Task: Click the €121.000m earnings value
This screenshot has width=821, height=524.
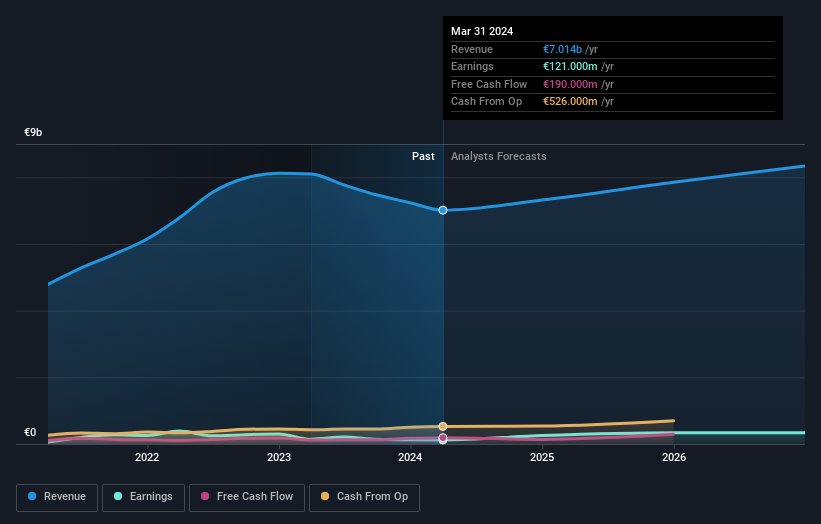Action: pyautogui.click(x=570, y=66)
